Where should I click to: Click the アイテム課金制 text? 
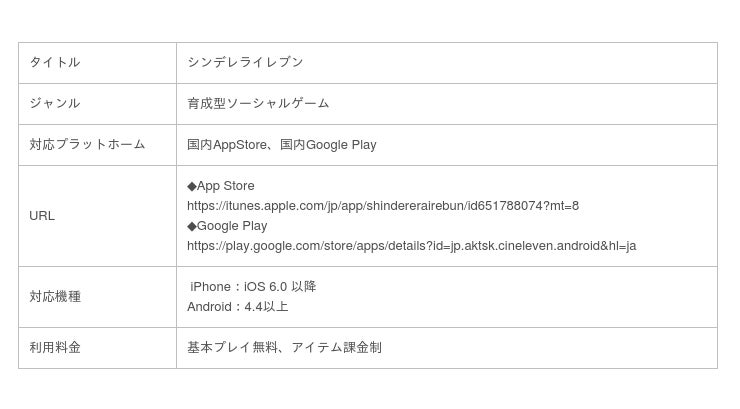click(337, 348)
